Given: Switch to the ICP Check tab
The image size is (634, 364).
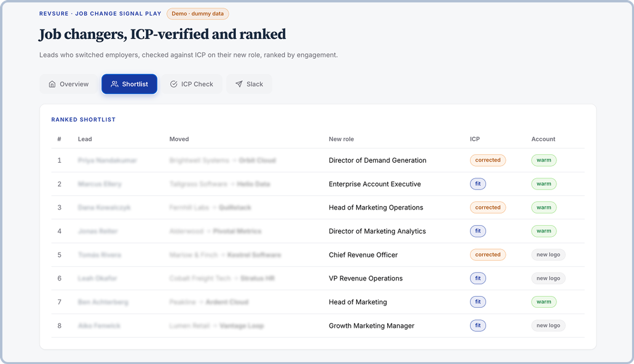Looking at the screenshot, I should 192,84.
